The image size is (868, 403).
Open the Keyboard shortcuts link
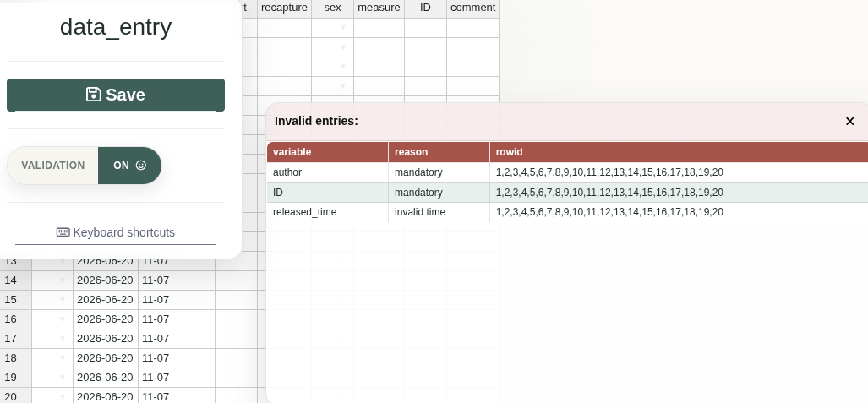(x=116, y=232)
